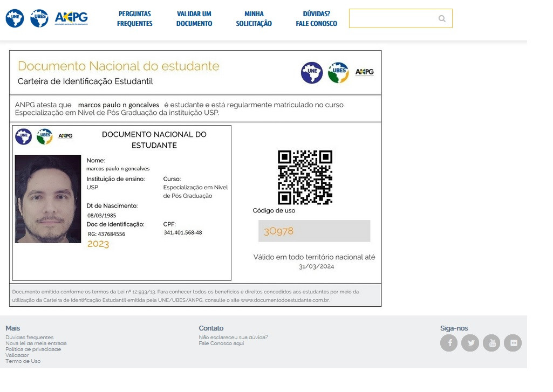Click the UNE logo in the document title banner
The image size is (553, 392).
pyautogui.click(x=312, y=73)
